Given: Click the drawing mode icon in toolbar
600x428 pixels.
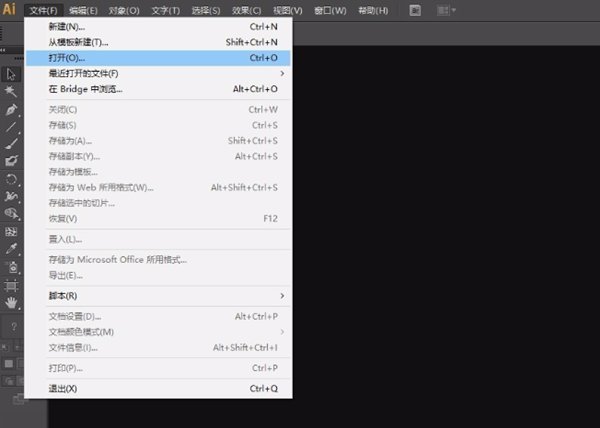Looking at the screenshot, I should coord(8,381).
